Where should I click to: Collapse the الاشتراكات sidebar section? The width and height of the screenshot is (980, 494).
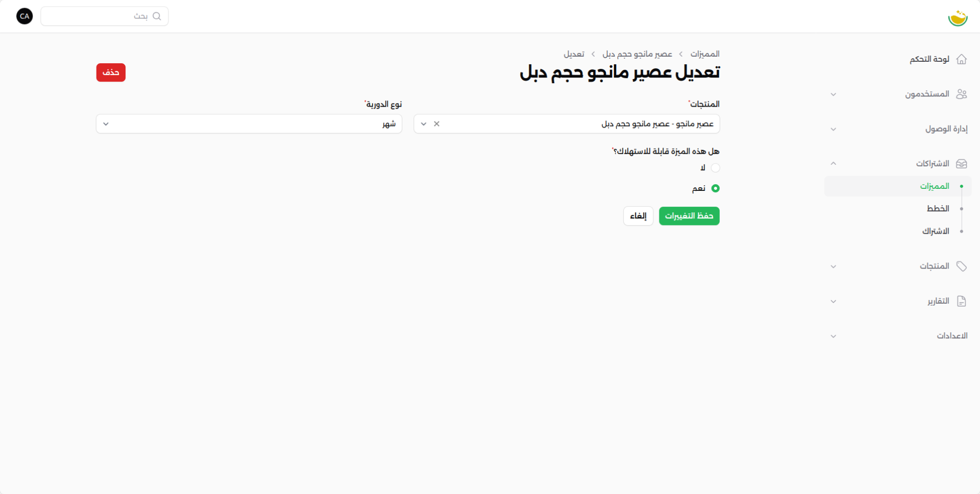(x=833, y=164)
